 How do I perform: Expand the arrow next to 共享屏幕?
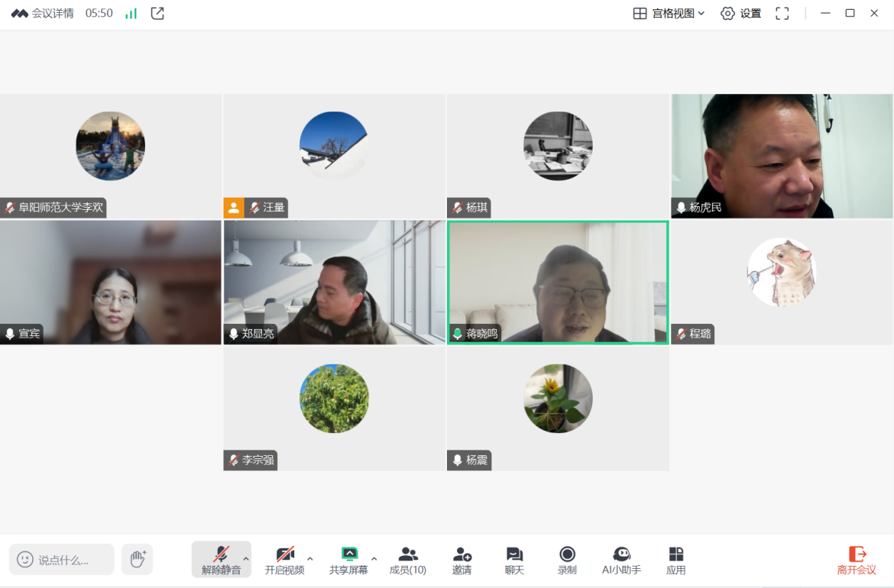(x=374, y=558)
